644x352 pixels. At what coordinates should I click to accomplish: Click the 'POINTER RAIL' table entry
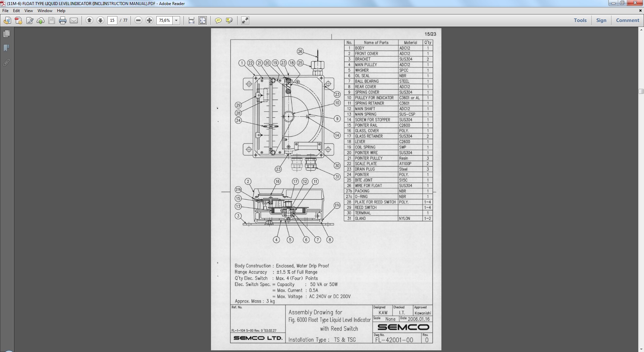(376, 125)
